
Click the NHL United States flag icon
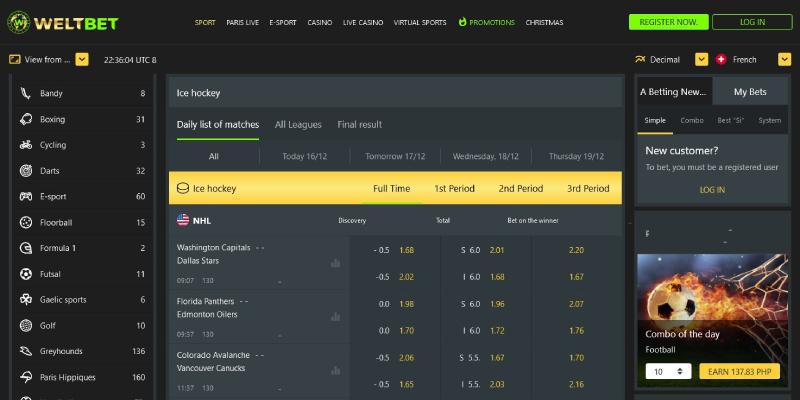point(183,220)
